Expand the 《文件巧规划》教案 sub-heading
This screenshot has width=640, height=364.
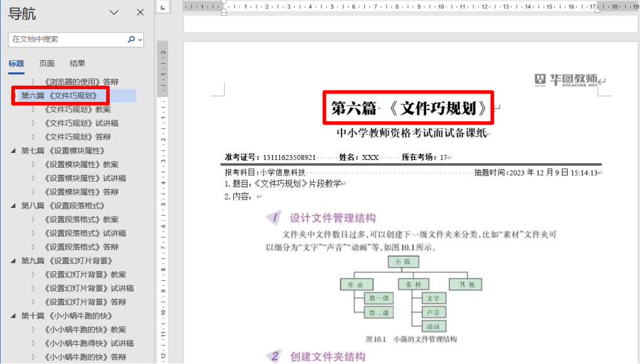(x=34, y=110)
